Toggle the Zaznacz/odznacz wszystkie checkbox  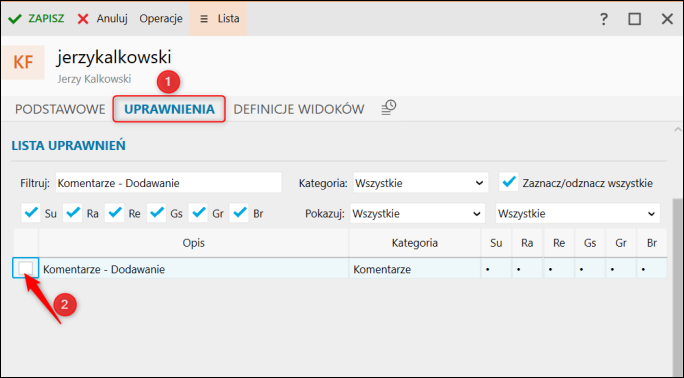(x=509, y=182)
